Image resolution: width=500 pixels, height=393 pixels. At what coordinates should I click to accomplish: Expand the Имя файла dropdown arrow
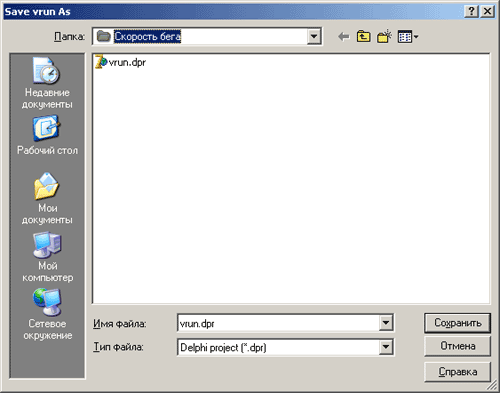click(x=386, y=323)
